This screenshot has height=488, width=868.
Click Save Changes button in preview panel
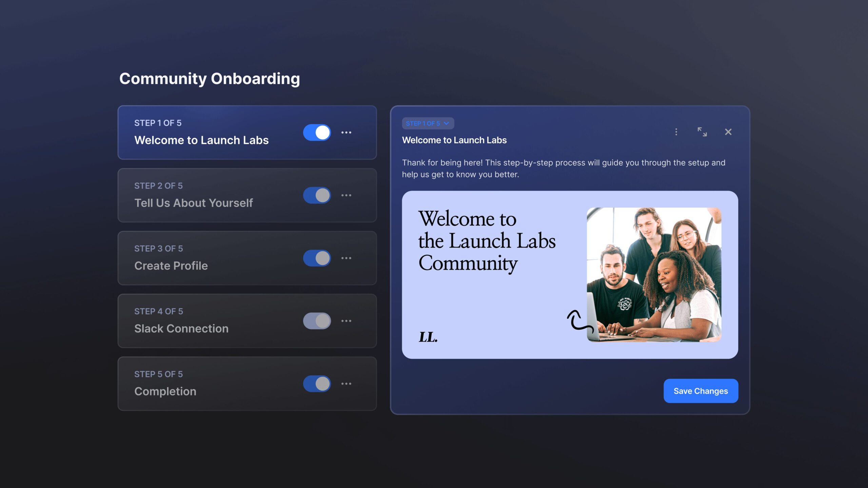point(701,391)
